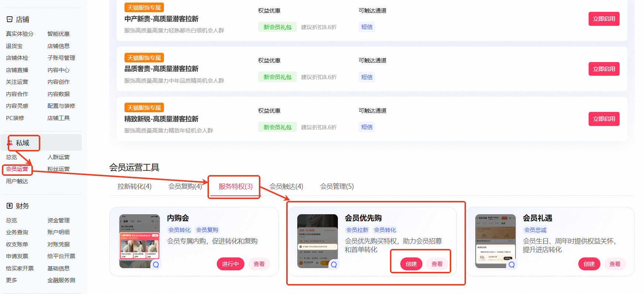Expand 更多 in the 财务 section

coord(11,280)
